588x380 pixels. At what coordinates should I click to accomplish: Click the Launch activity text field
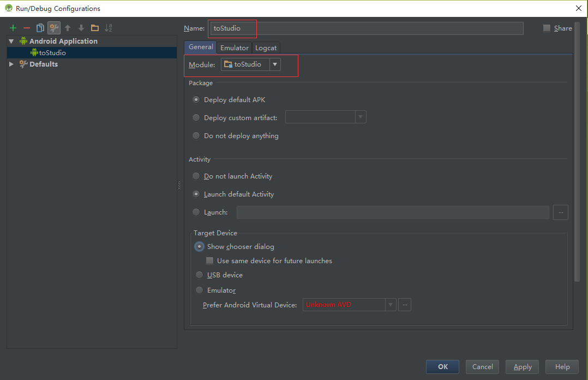tap(393, 212)
